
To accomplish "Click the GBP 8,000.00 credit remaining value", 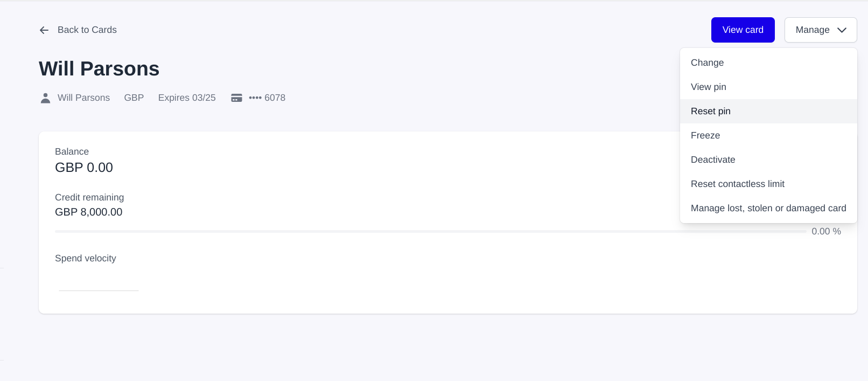I will [x=88, y=212].
